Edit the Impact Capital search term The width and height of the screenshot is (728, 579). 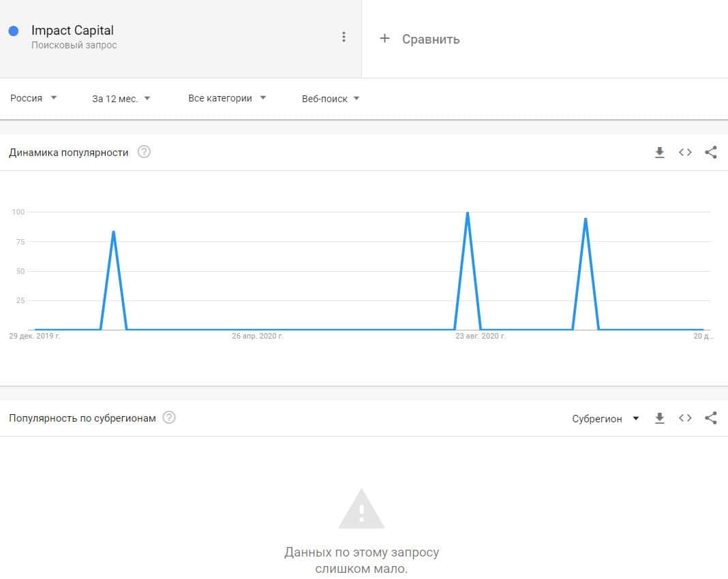click(x=72, y=31)
